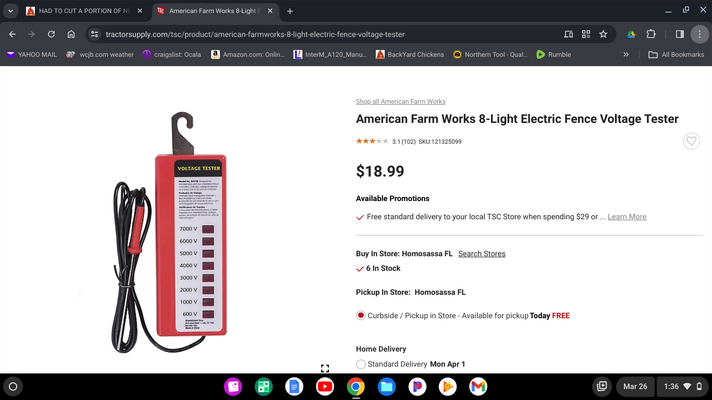Expand product image to fullscreen
The image size is (712, 400).
[325, 368]
